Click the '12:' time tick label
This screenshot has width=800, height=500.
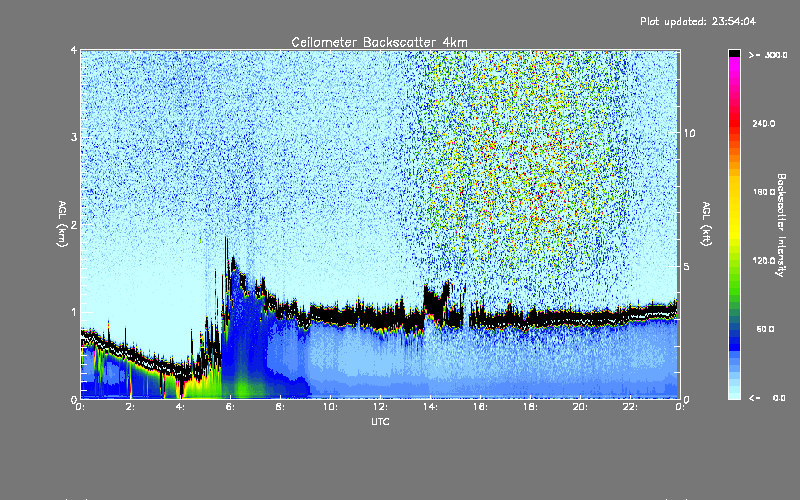(x=380, y=407)
